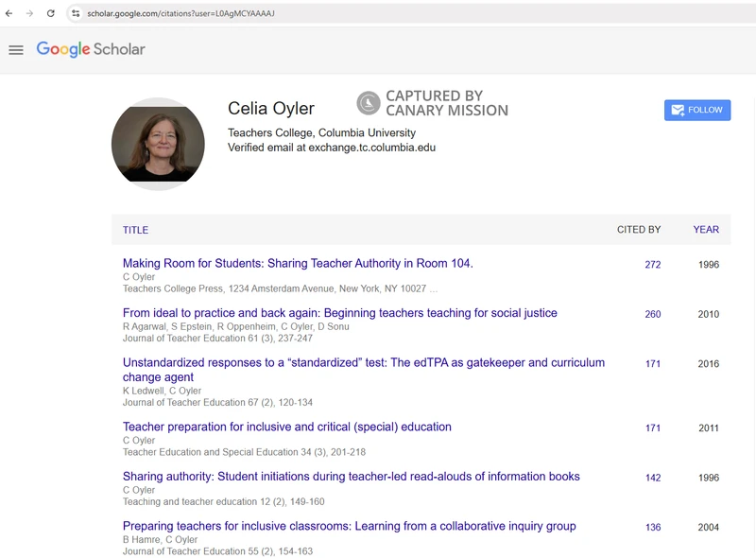Screen dimensions: 756x558
Task: Open the site information icon in the address bar
Action: [x=76, y=13]
